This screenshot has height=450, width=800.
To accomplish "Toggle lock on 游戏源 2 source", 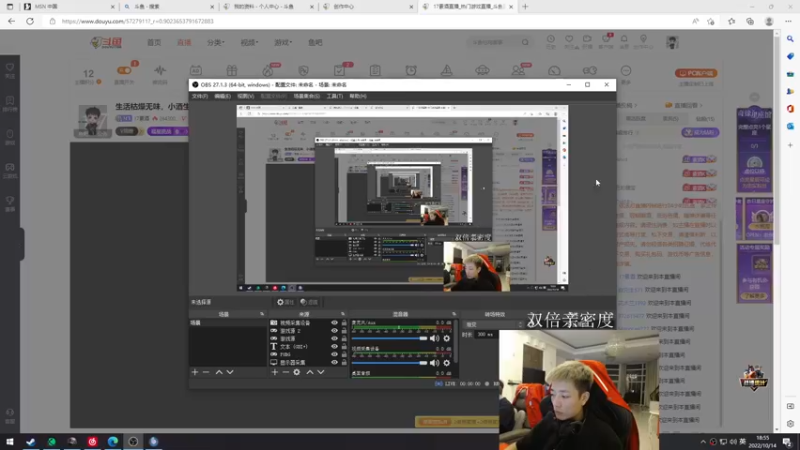I will click(344, 331).
